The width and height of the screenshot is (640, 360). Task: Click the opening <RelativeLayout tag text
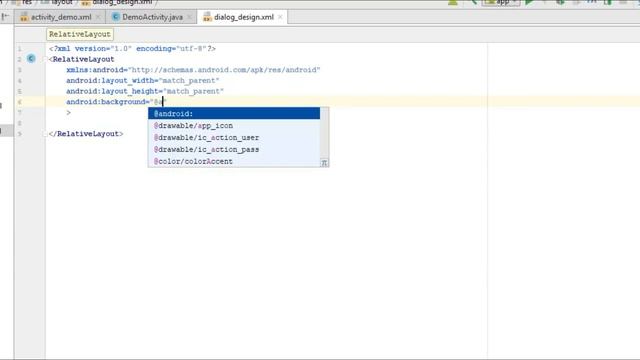pyautogui.click(x=82, y=59)
